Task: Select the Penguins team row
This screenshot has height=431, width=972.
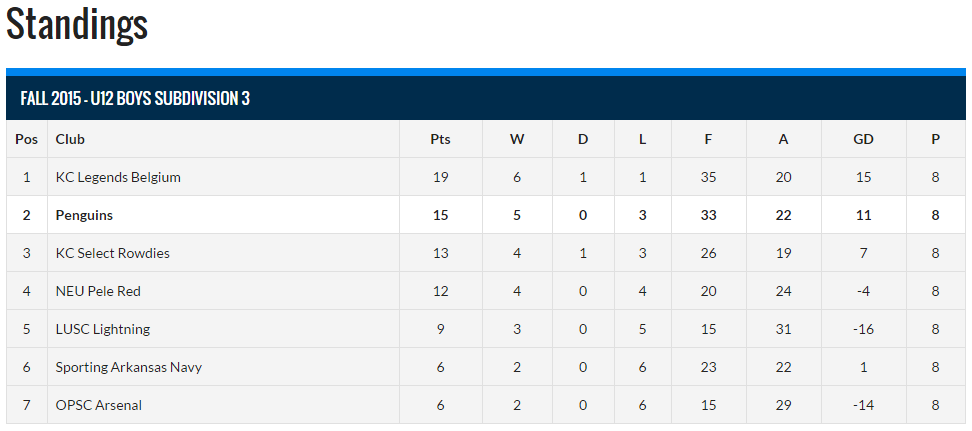Action: [x=486, y=215]
